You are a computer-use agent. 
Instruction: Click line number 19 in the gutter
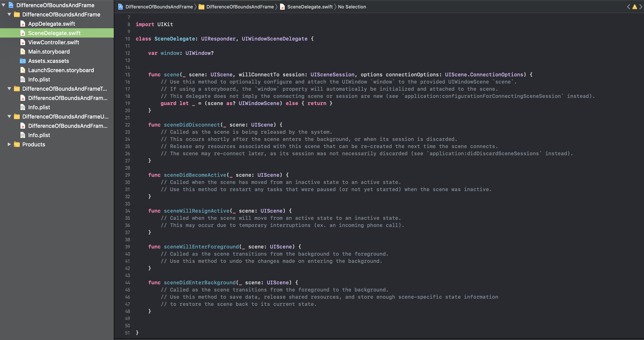coord(127,103)
